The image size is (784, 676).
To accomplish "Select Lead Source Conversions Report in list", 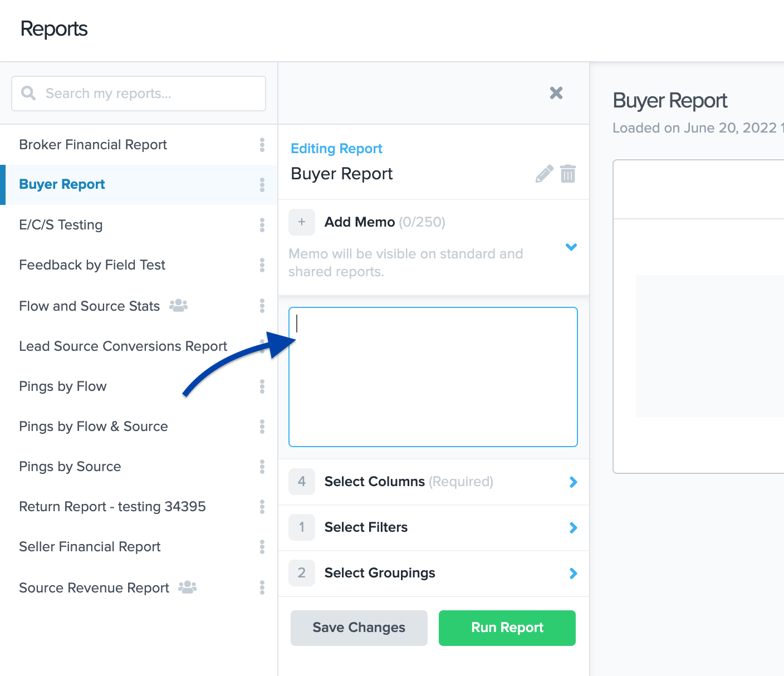I will click(123, 346).
